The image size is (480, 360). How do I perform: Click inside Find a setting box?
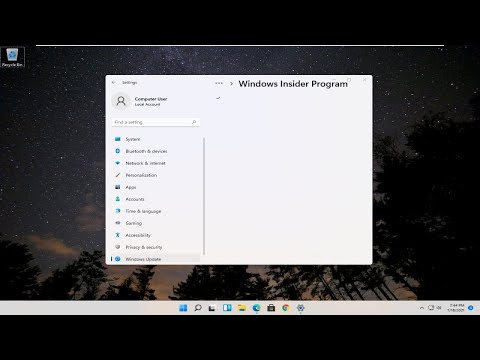156,122
